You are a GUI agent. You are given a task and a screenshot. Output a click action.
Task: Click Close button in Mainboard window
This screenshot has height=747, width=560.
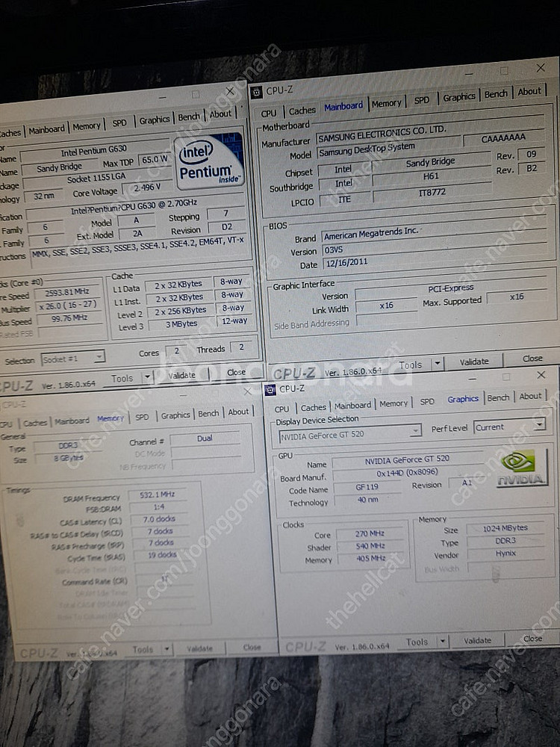click(532, 358)
